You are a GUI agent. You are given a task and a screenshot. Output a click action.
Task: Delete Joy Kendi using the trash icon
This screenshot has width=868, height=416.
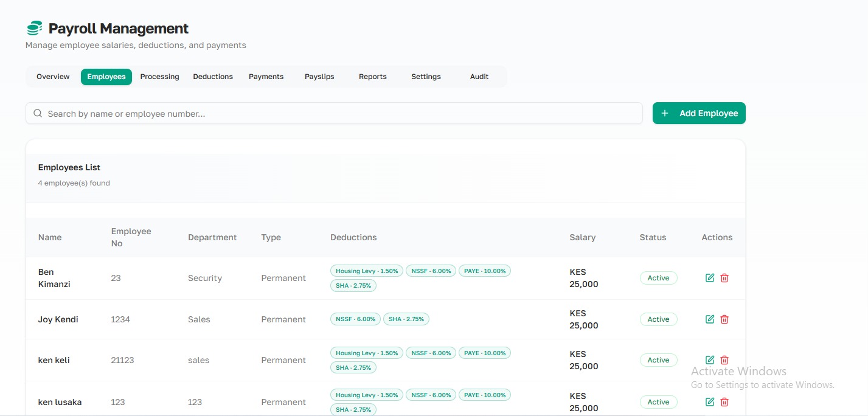pos(724,319)
